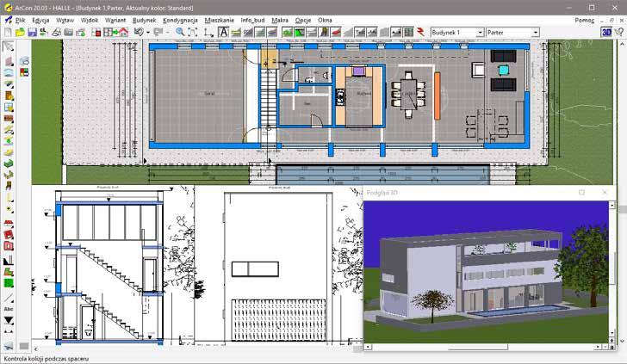Save the project with the floppy disk icon
This screenshot has height=364, width=627.
click(x=32, y=33)
